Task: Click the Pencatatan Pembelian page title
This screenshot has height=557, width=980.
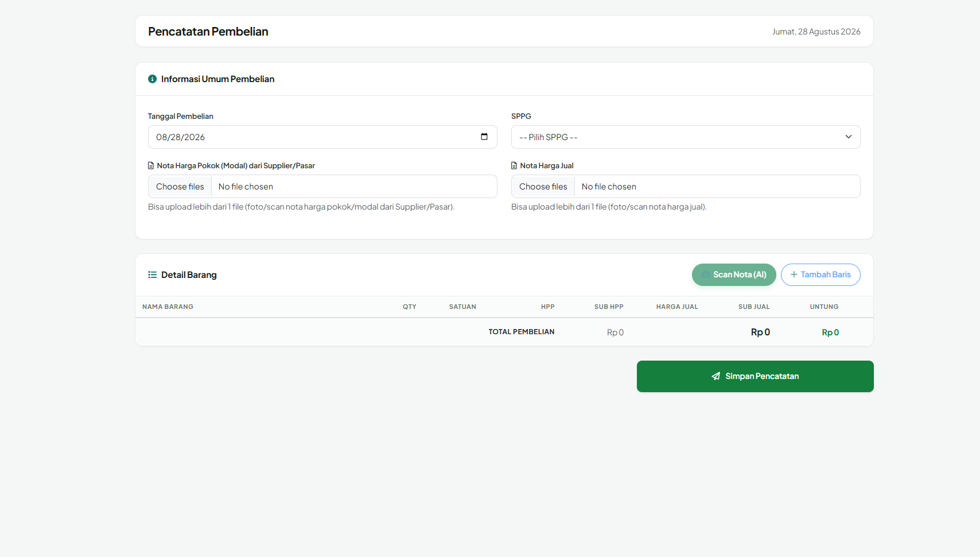Action: (208, 32)
